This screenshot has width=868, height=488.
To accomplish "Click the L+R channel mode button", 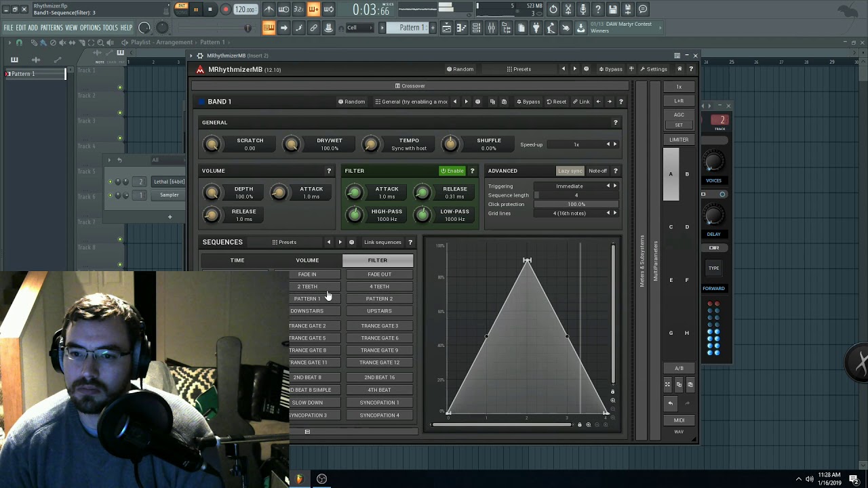I will [679, 101].
